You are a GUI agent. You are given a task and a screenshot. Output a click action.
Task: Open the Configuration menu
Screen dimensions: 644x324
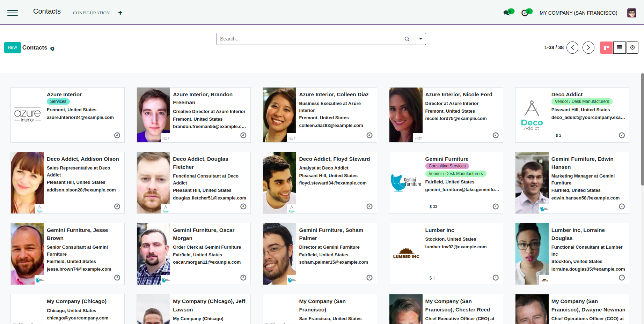[91, 13]
